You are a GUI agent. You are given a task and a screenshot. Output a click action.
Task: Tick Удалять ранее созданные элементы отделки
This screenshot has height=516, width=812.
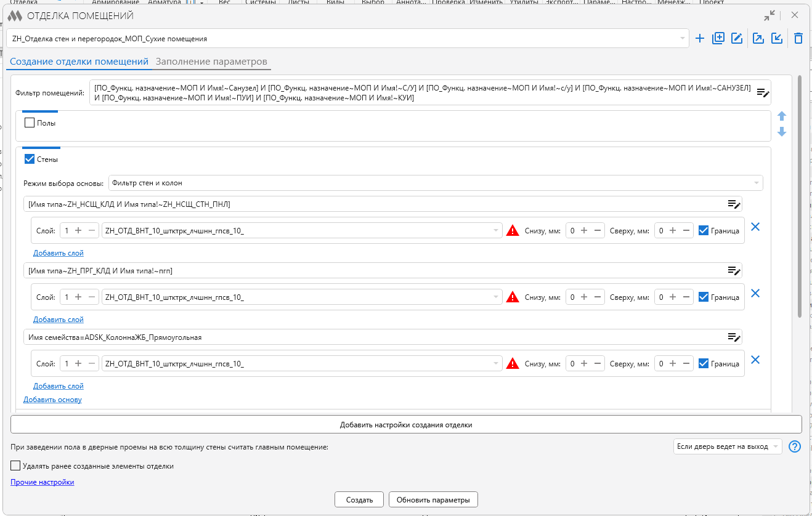click(16, 466)
